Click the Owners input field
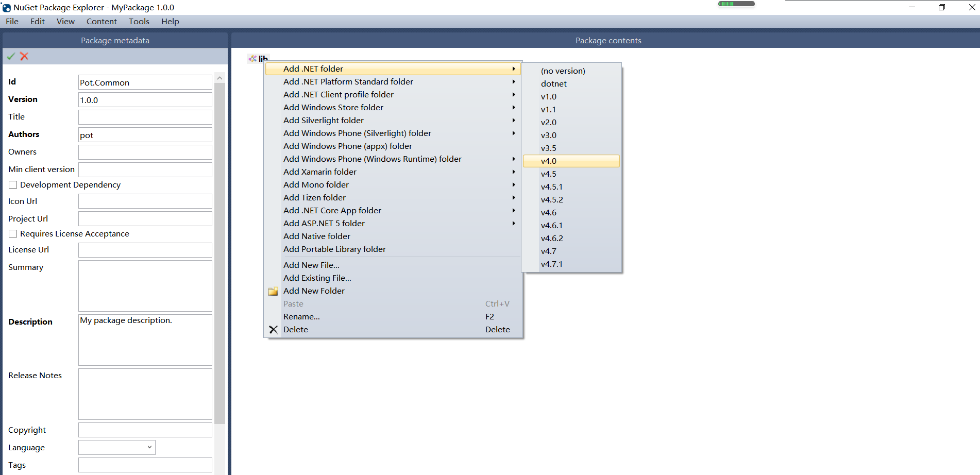Viewport: 980px width, 475px height. pyautogui.click(x=145, y=152)
